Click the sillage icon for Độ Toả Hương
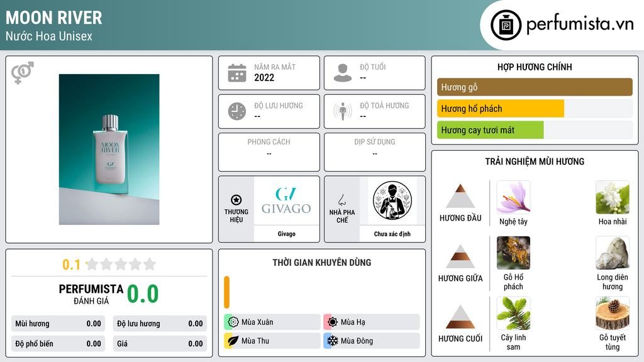Image resolution: width=644 pixels, height=362 pixels. (343, 111)
